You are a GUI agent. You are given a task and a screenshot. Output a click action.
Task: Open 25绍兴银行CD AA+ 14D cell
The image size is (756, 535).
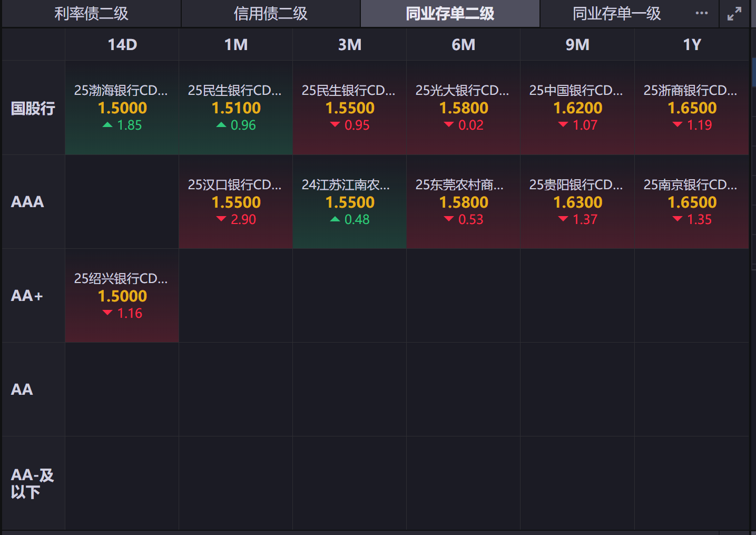click(x=122, y=296)
